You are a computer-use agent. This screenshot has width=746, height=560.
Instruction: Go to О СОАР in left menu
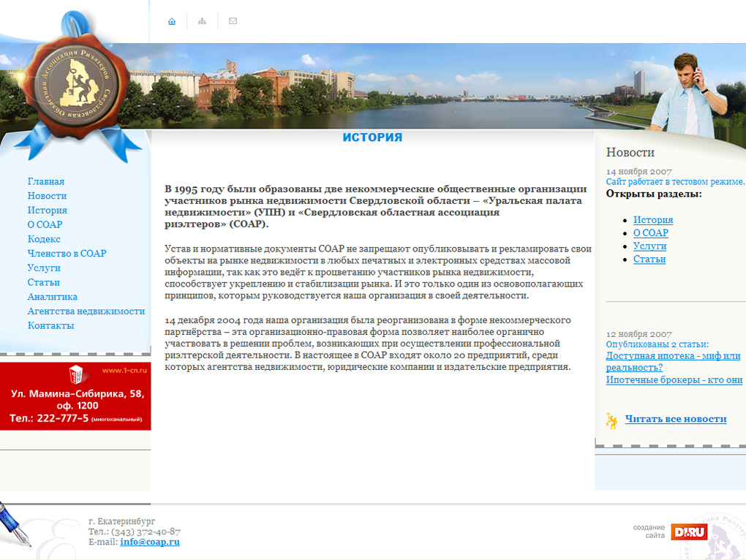pyautogui.click(x=45, y=224)
